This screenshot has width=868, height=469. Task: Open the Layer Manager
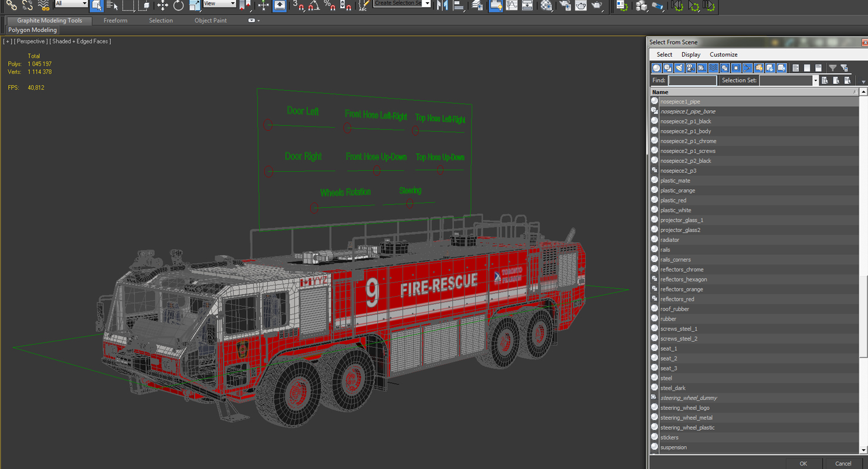pos(477,5)
